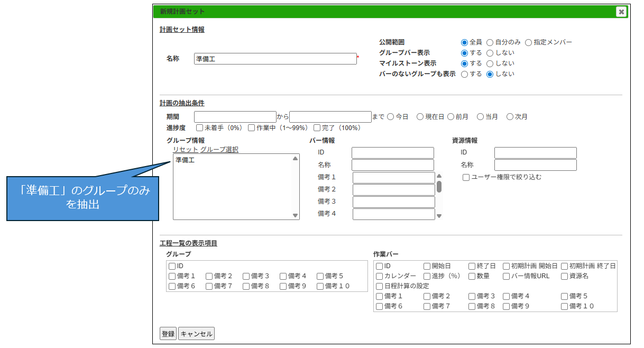The height and width of the screenshot is (348, 644).
Task: Check 開始日 in 作業バー display items
Action: point(427,266)
